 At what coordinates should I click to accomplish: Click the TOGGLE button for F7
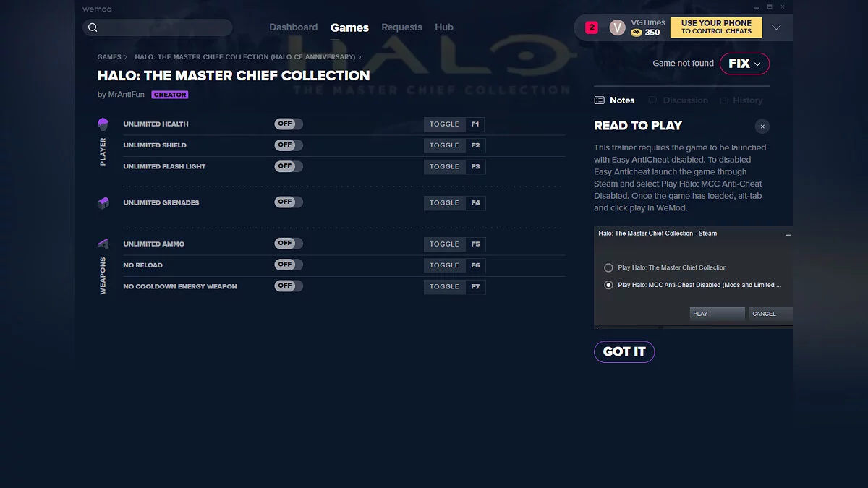point(444,286)
